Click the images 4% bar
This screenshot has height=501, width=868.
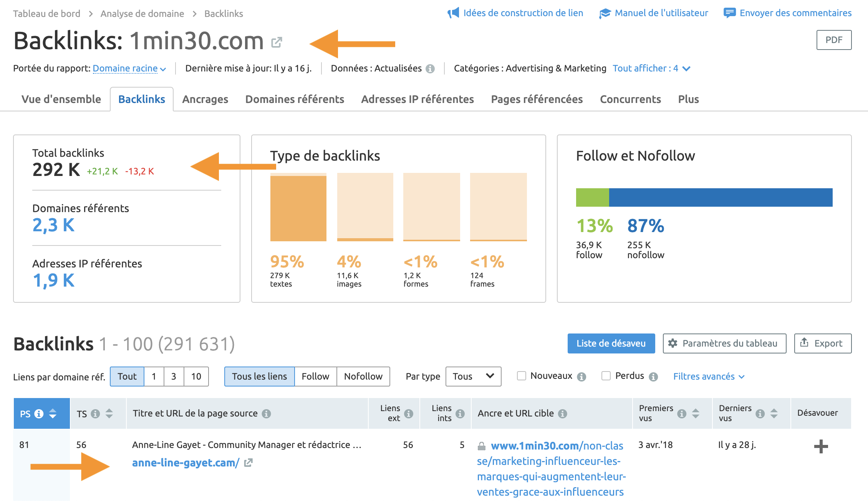point(365,207)
